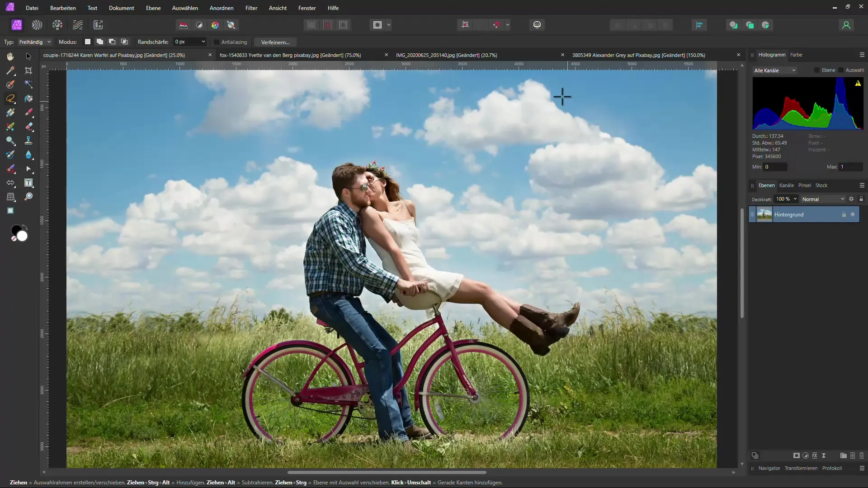This screenshot has width=868, height=488.
Task: Switch to the Export Persona
Action: click(98, 25)
